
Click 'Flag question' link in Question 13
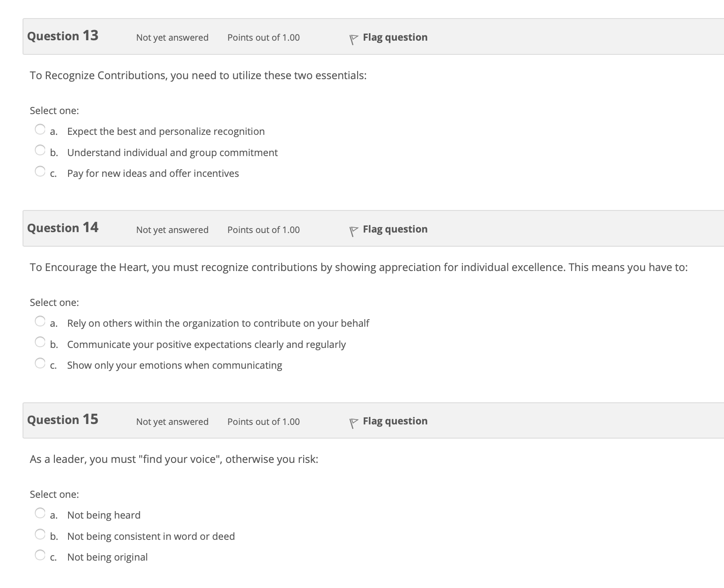click(395, 38)
